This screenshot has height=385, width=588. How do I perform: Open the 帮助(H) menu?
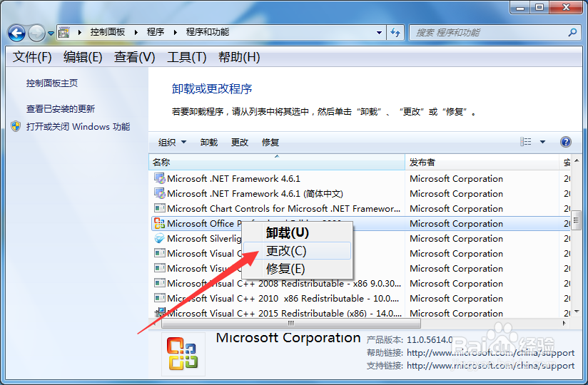tap(239, 57)
